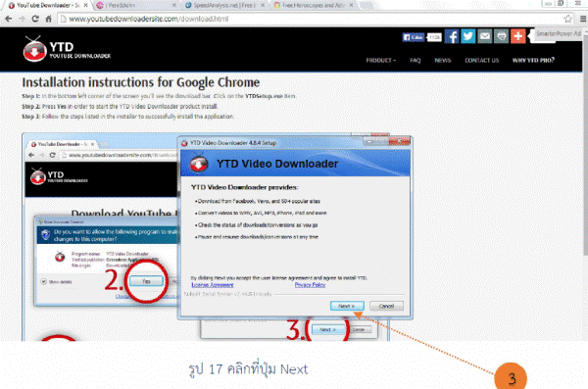588x389 pixels.
Task: Click the Twitter share icon
Action: click(468, 36)
